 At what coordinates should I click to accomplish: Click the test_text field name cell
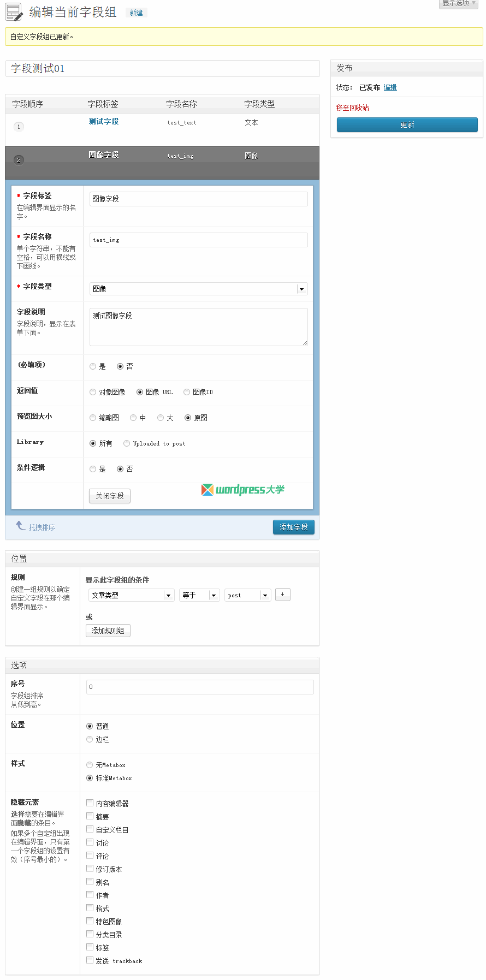point(182,123)
